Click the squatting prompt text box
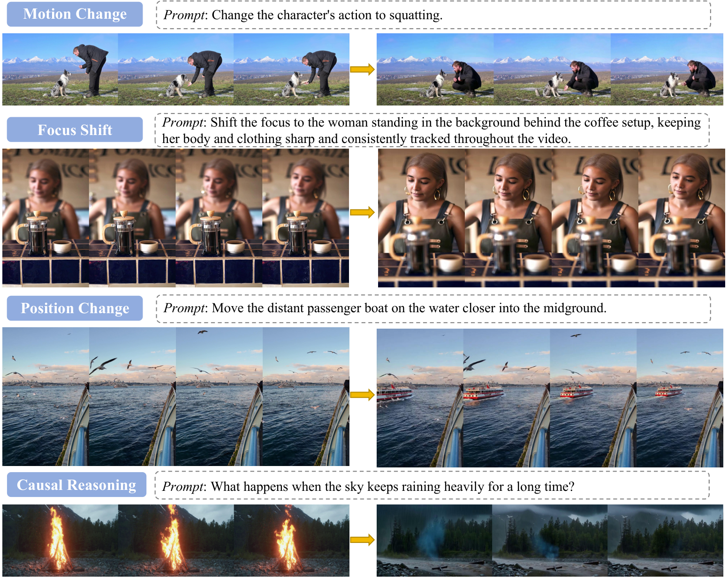 tap(433, 15)
